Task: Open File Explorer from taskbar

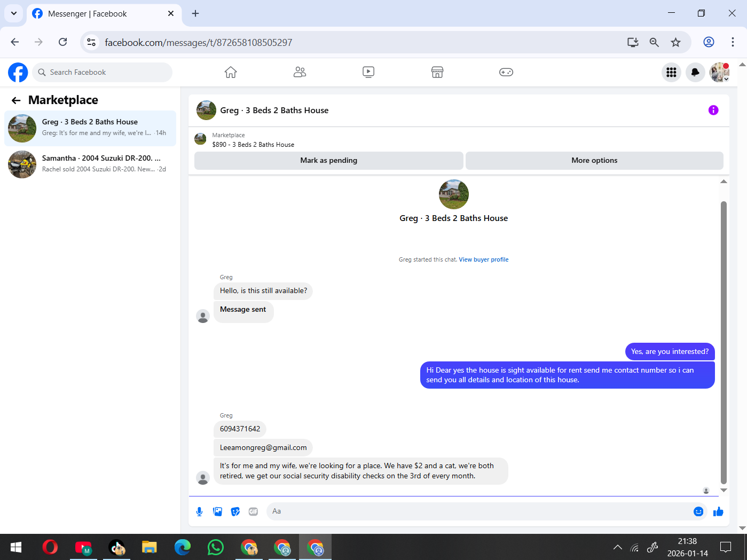Action: 149,547
